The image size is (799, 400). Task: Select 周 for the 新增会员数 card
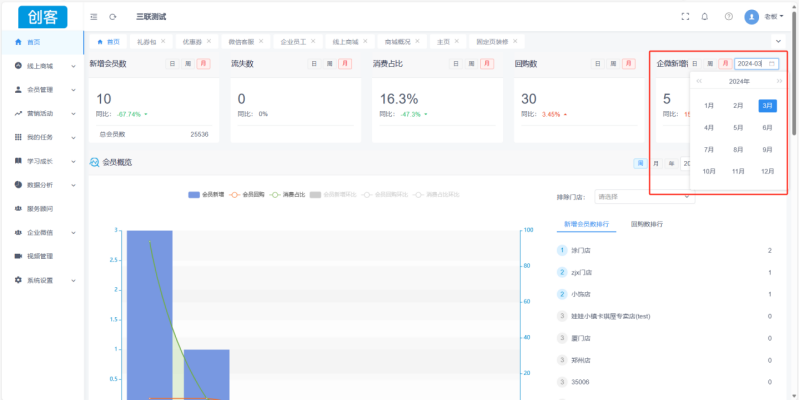point(188,64)
